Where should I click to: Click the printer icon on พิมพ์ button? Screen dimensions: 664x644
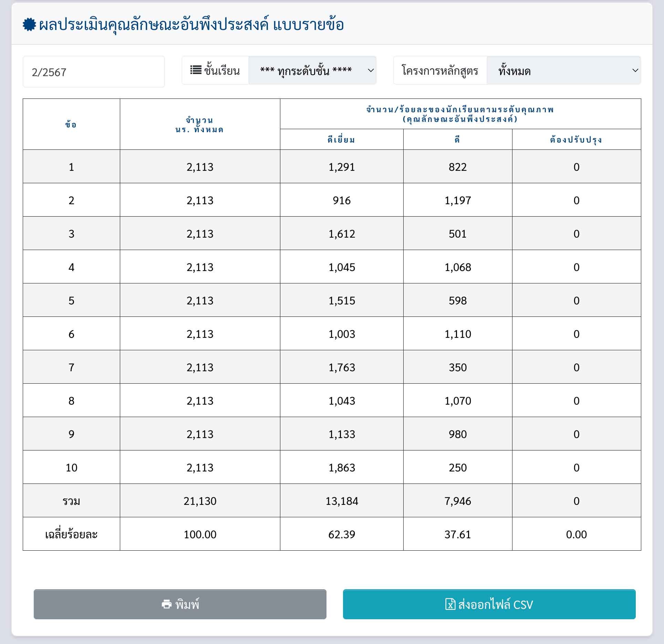[167, 604]
